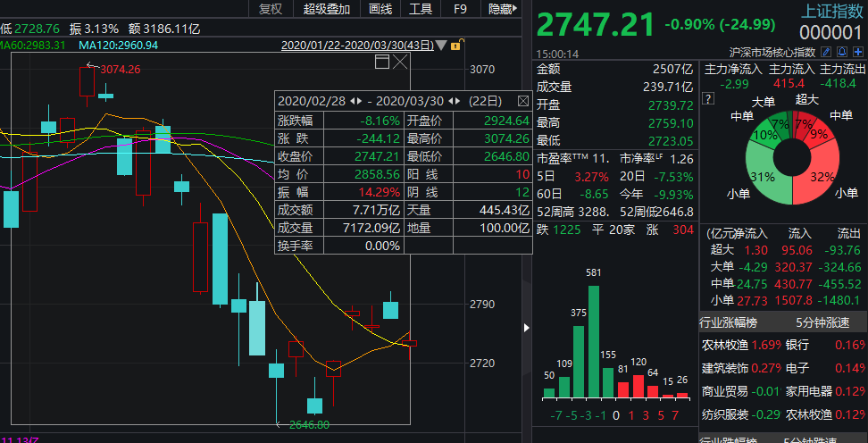The width and height of the screenshot is (868, 443).
Task: Maximize the selected range box
Action: pos(382,62)
